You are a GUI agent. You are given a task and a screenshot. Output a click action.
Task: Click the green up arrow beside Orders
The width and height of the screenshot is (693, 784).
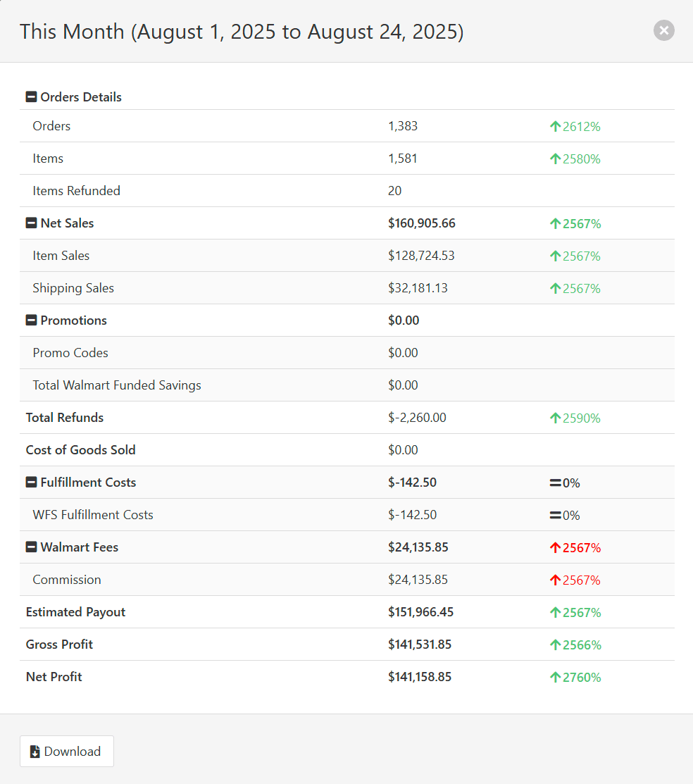tap(556, 126)
